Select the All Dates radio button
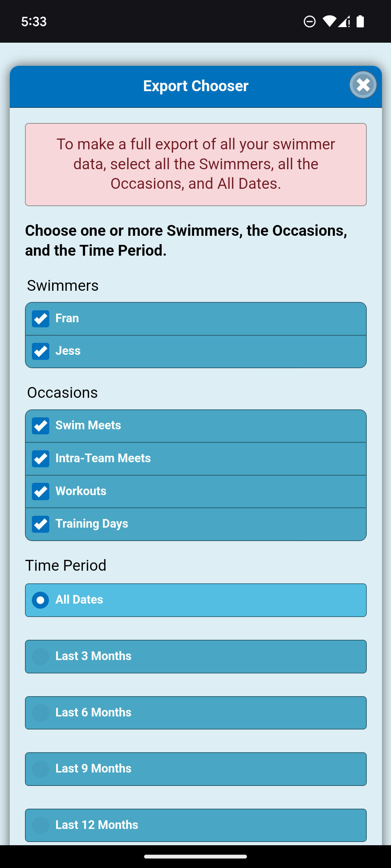Screen dimensions: 391x868 tap(41, 600)
